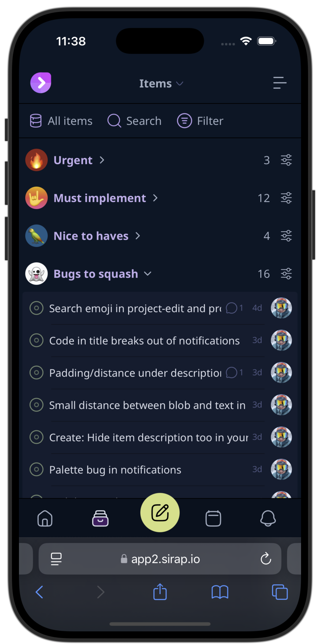Expand the Nice to haves group
Image resolution: width=320 pixels, height=644 pixels.
(138, 236)
